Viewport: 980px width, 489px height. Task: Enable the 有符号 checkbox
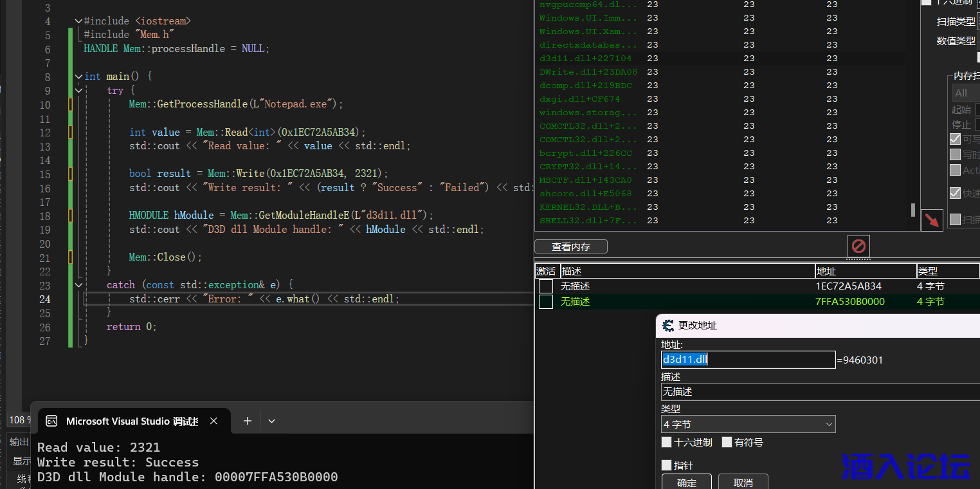tap(727, 443)
